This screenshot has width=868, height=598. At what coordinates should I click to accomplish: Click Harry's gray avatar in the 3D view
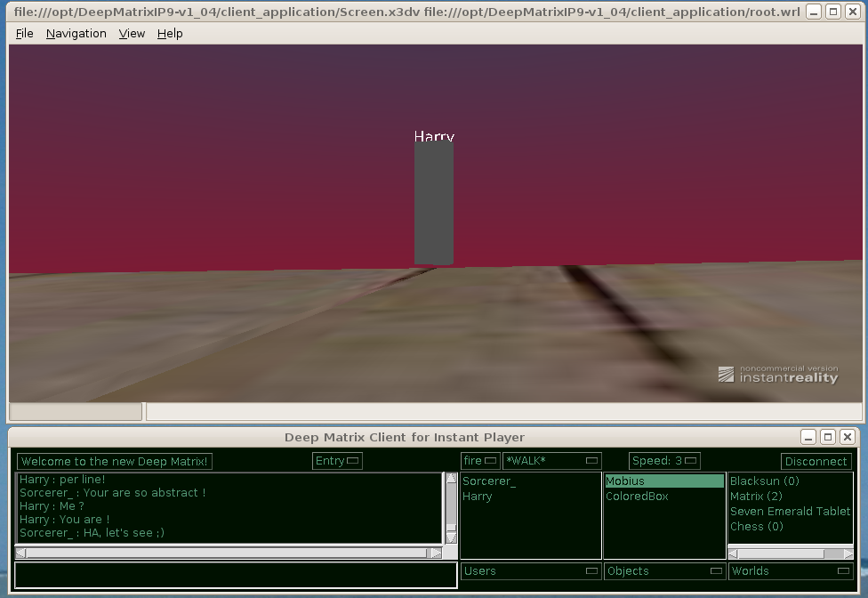pos(433,203)
